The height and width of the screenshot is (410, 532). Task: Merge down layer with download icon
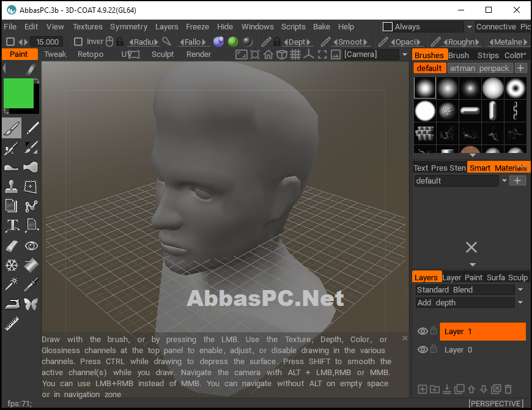point(447,389)
